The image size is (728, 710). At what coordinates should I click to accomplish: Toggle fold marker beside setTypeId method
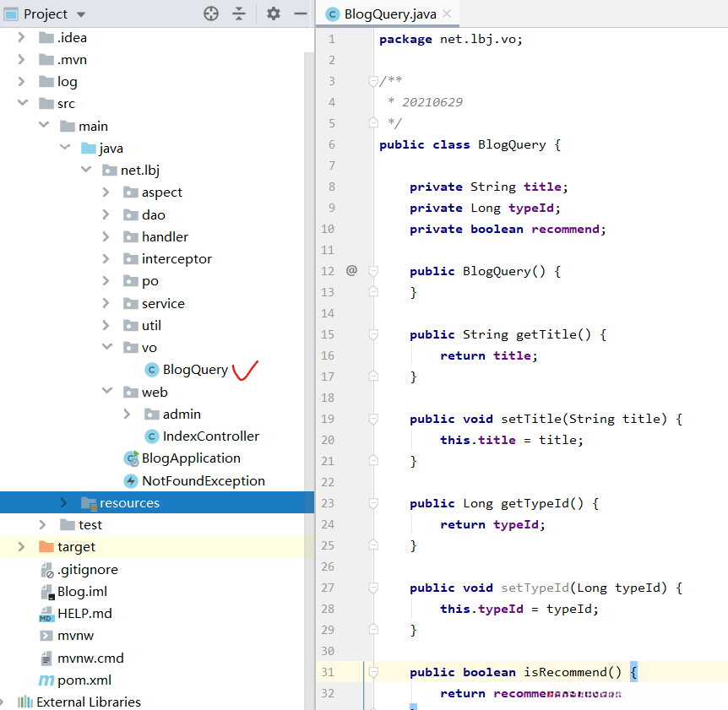click(x=373, y=588)
